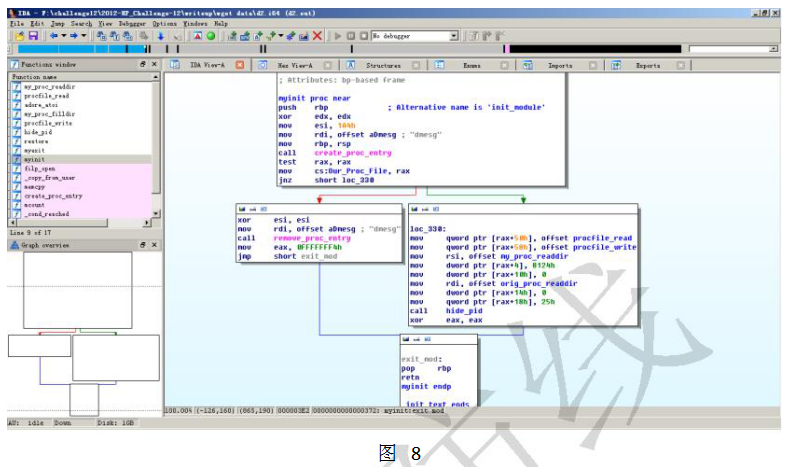Click the Imports tab icon
This screenshot has width=799, height=467.
tap(530, 65)
